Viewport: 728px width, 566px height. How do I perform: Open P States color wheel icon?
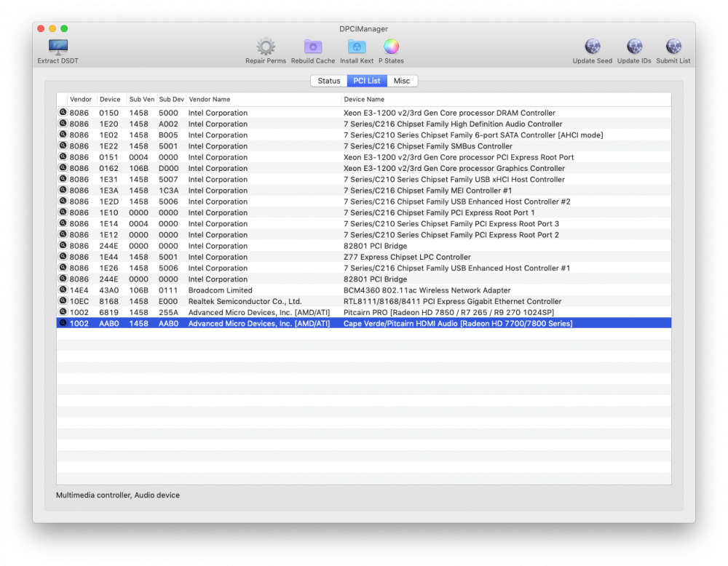click(x=391, y=47)
